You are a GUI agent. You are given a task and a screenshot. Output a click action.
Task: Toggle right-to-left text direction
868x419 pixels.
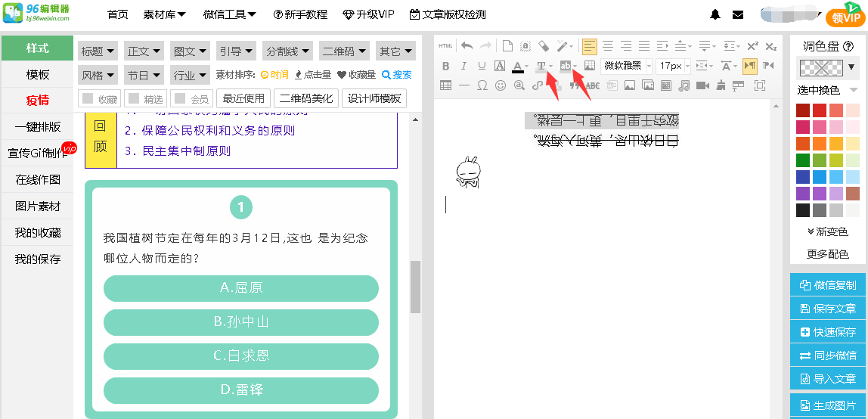point(768,66)
